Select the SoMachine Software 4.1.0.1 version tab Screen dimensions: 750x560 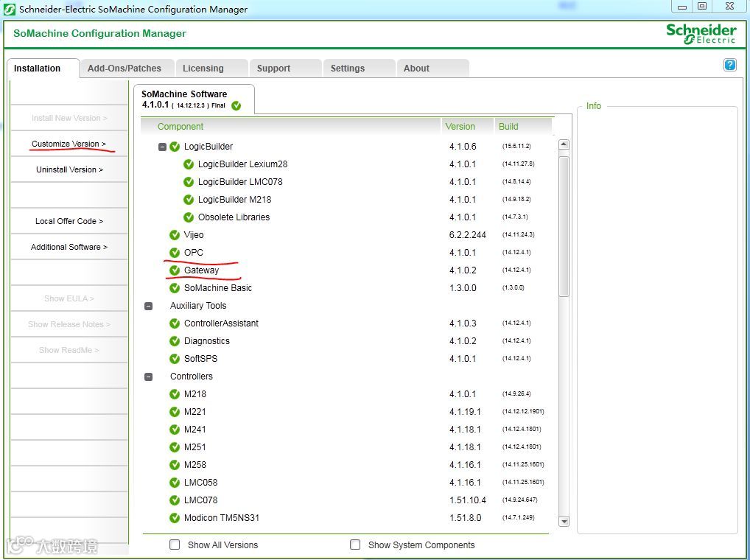(193, 99)
